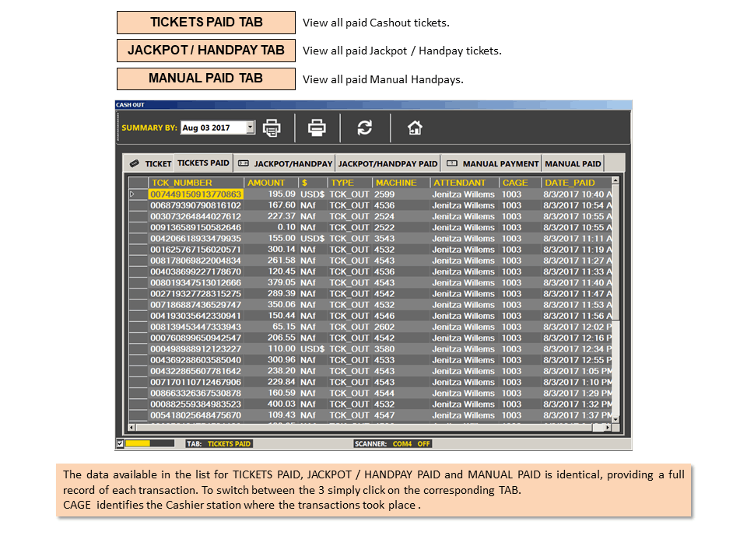The width and height of the screenshot is (747, 560).
Task: Open the JACKPOT/HANDPAY PAID tab
Action: pyautogui.click(x=388, y=163)
